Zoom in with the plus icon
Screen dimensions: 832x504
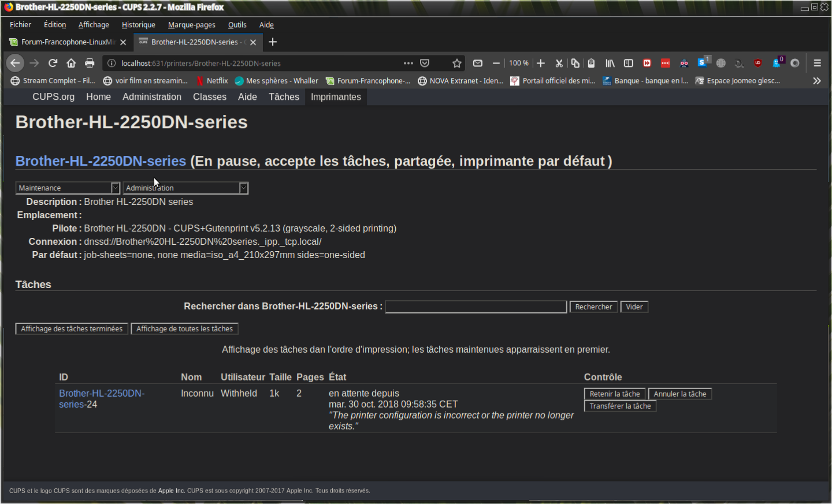[x=541, y=63]
